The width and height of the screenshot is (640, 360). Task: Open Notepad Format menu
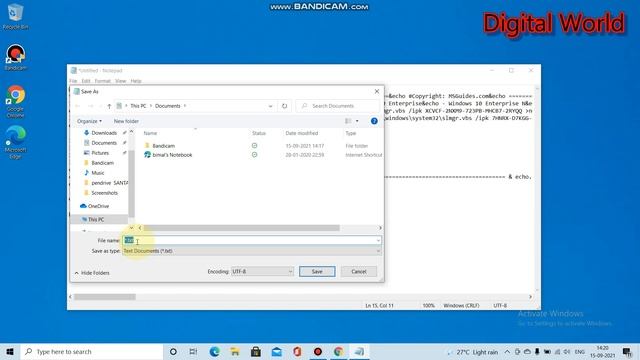[x=102, y=81]
